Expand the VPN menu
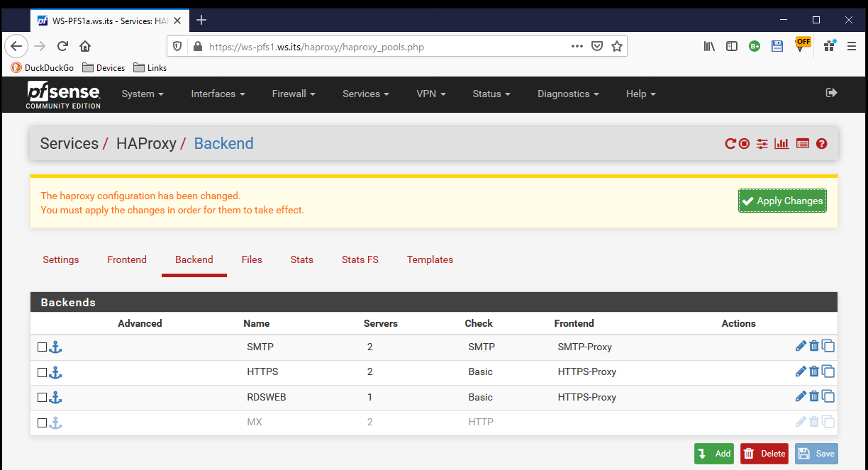868x470 pixels. pyautogui.click(x=431, y=94)
